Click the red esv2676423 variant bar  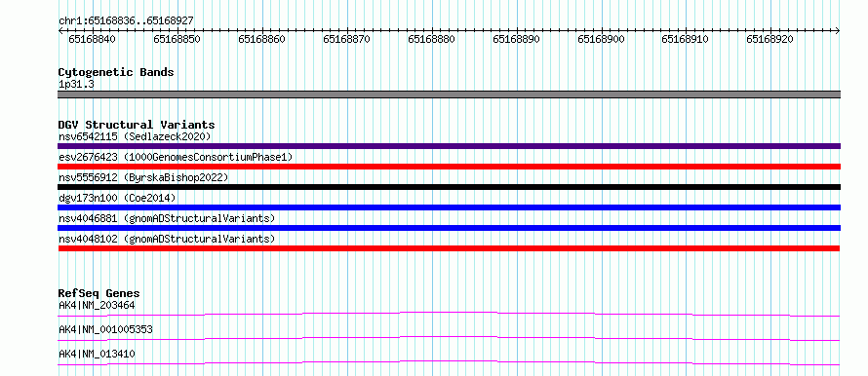(449, 167)
